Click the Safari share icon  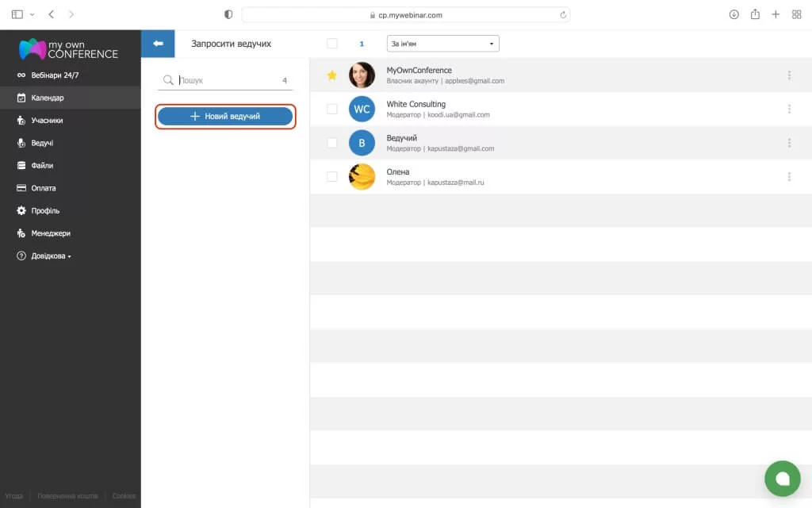pos(755,14)
